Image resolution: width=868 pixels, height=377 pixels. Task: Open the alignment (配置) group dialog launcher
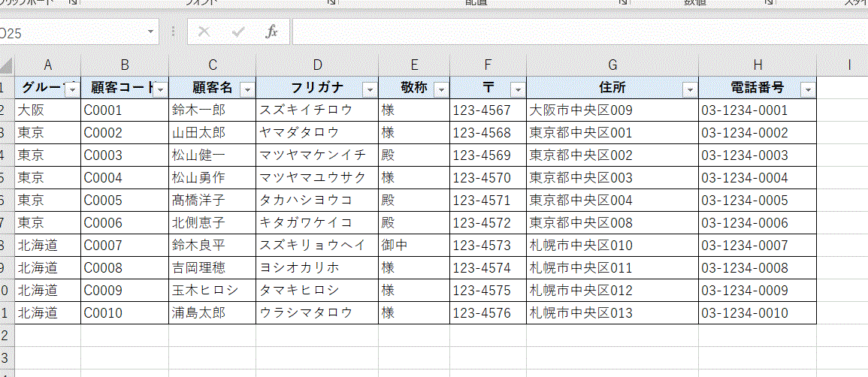pyautogui.click(x=623, y=3)
